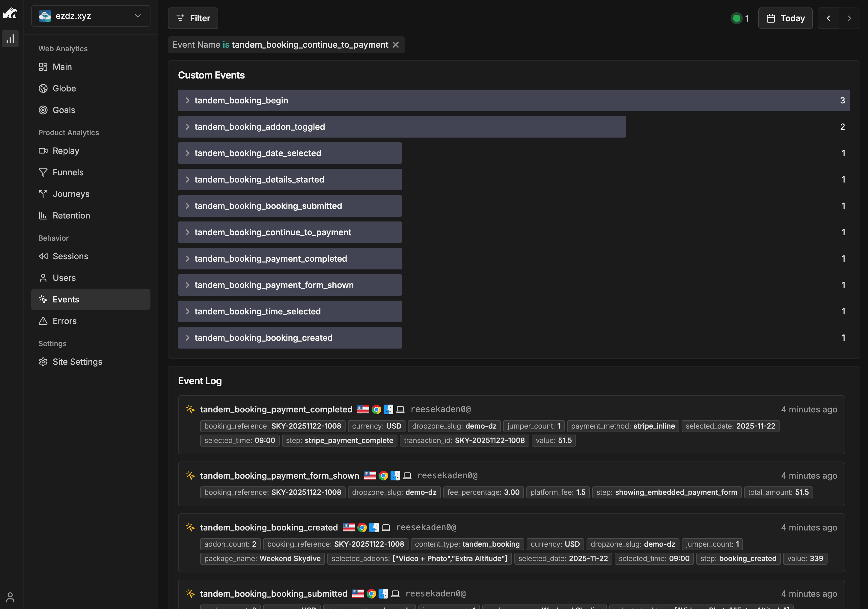Open the Today date range picker
The width and height of the screenshot is (868, 609).
(785, 18)
